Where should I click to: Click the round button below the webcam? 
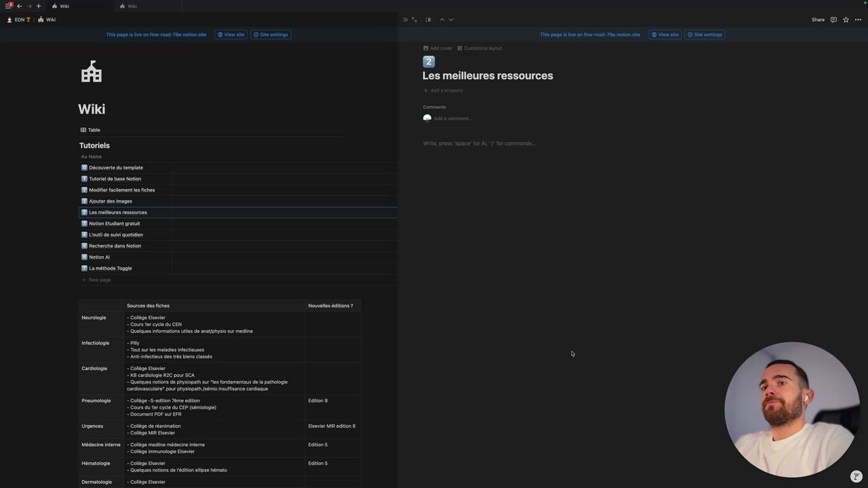(856, 476)
